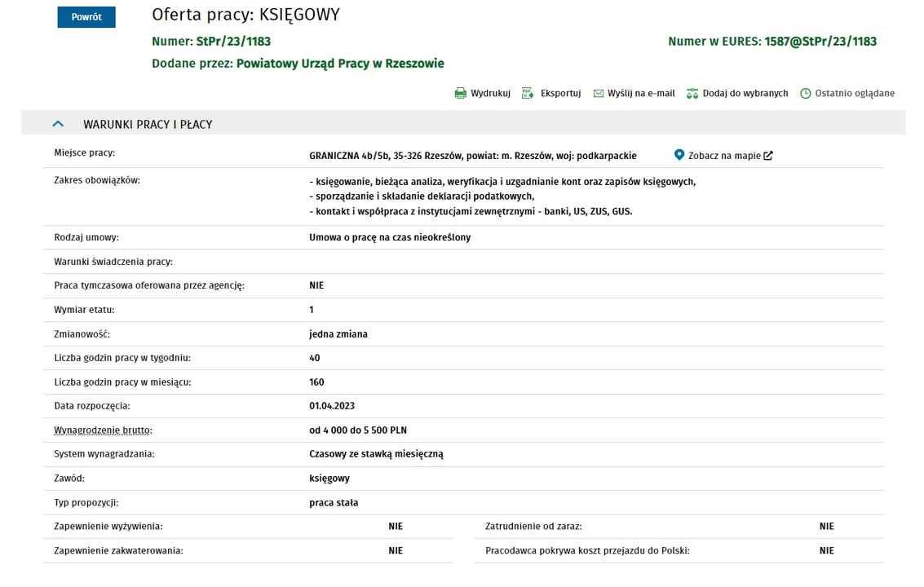Screen dimensions: 924x587
Task: Click the Wyślij na e-mail link text
Action: [641, 93]
